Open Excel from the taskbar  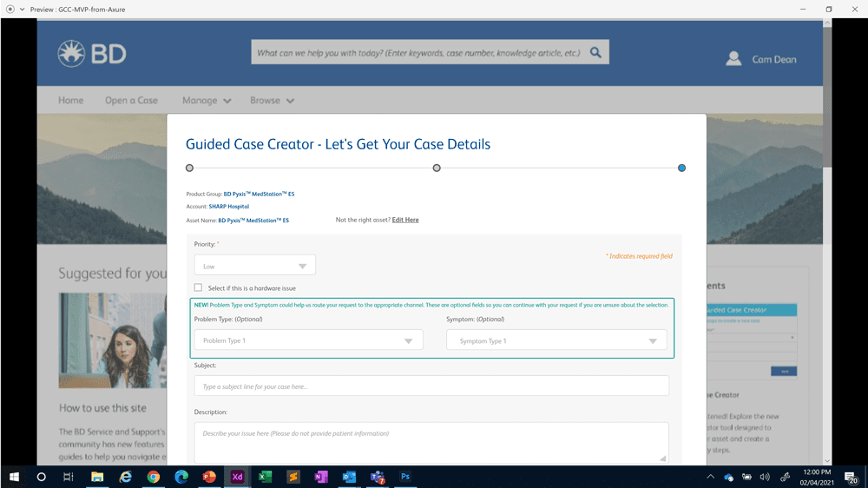coord(265,477)
